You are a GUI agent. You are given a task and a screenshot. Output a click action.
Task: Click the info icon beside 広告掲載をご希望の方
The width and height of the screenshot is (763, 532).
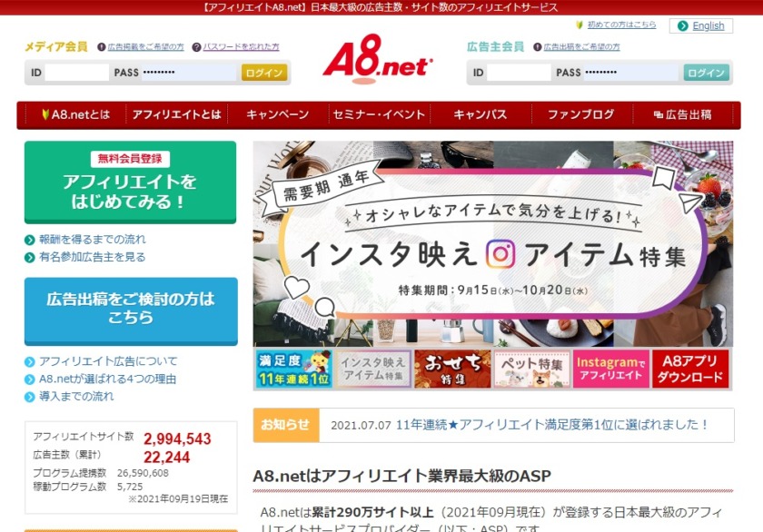click(101, 46)
